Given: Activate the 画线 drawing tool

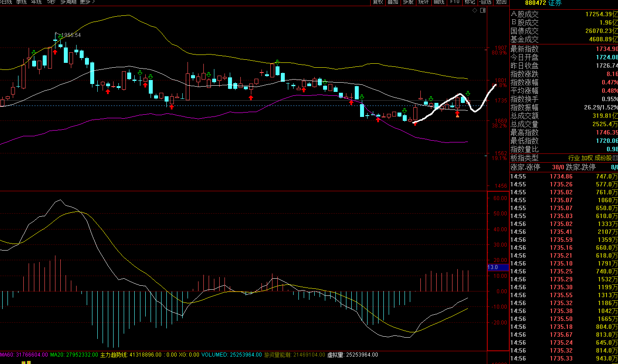Looking at the screenshot, I should [438, 2].
